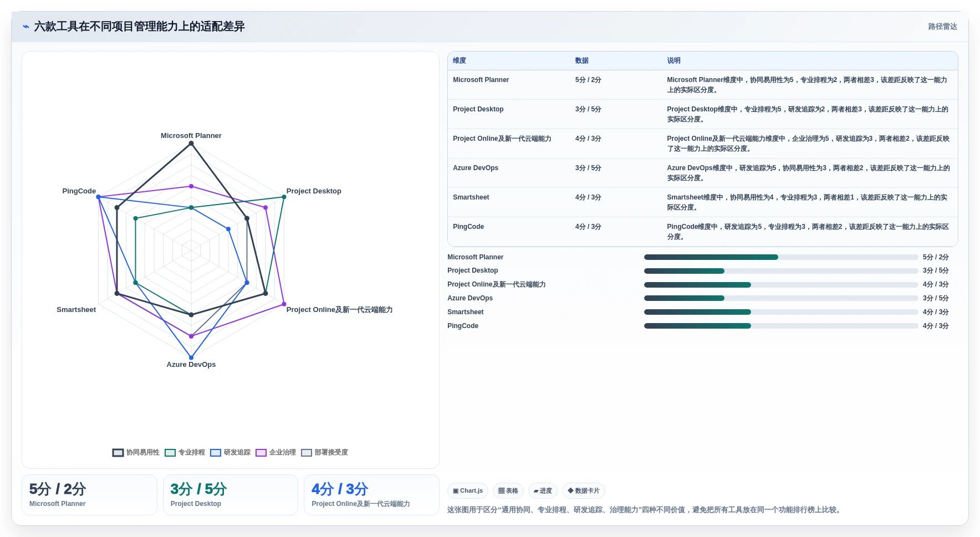The height and width of the screenshot is (537, 980).
Task: Click the blue data point at PingCode vertex
Action: pos(99,197)
